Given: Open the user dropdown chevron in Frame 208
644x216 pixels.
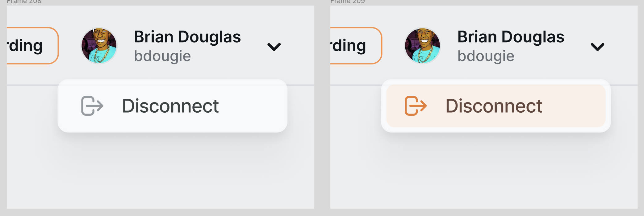Looking at the screenshot, I should pyautogui.click(x=274, y=47).
